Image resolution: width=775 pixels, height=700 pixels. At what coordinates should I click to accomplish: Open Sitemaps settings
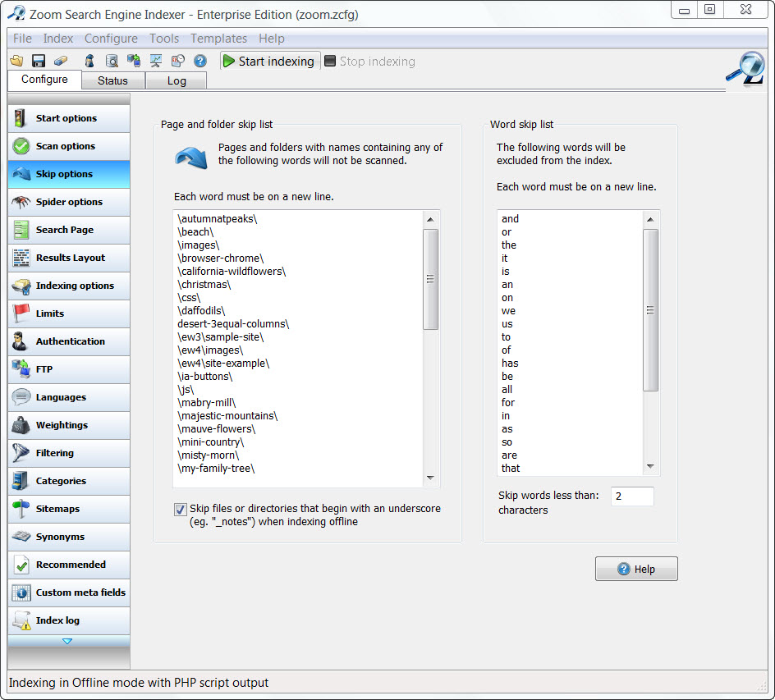click(69, 509)
